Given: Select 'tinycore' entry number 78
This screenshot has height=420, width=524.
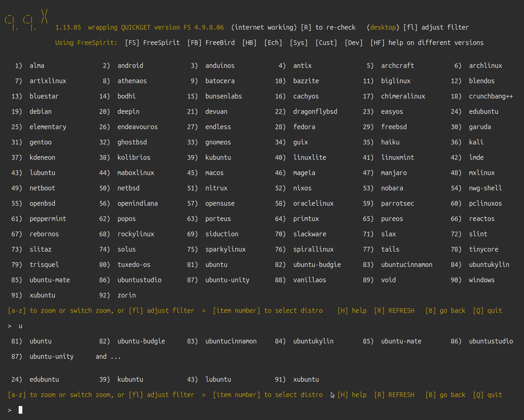Looking at the screenshot, I should (483, 249).
